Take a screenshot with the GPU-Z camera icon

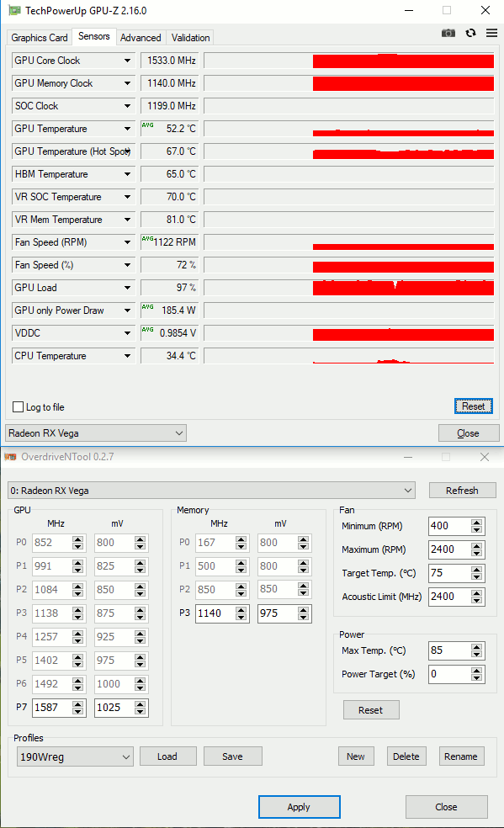pos(448,34)
